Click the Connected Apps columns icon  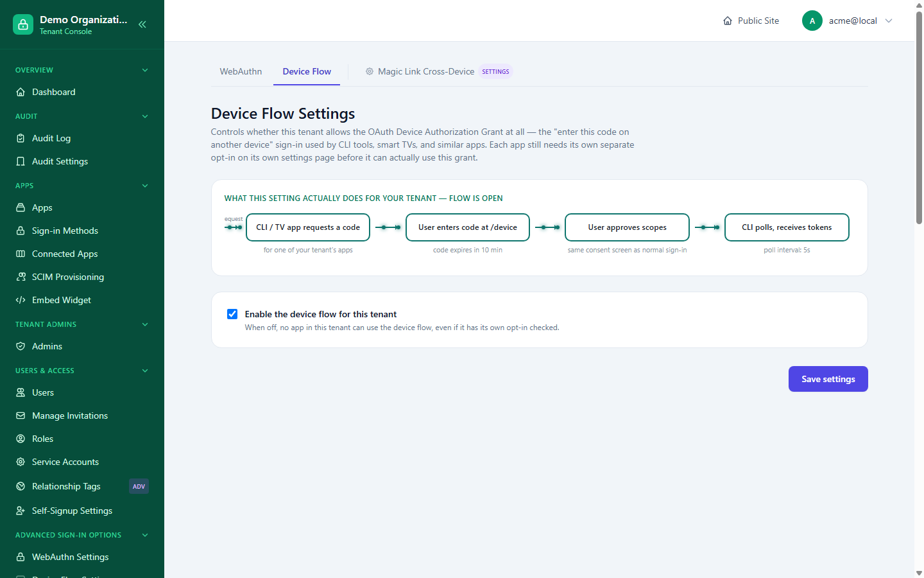tap(21, 254)
